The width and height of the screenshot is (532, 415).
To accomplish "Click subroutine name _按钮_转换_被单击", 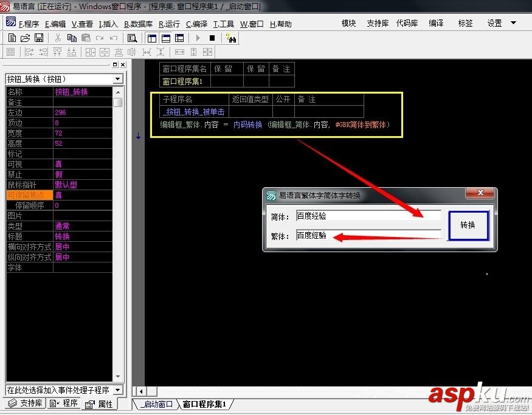I will point(194,112).
